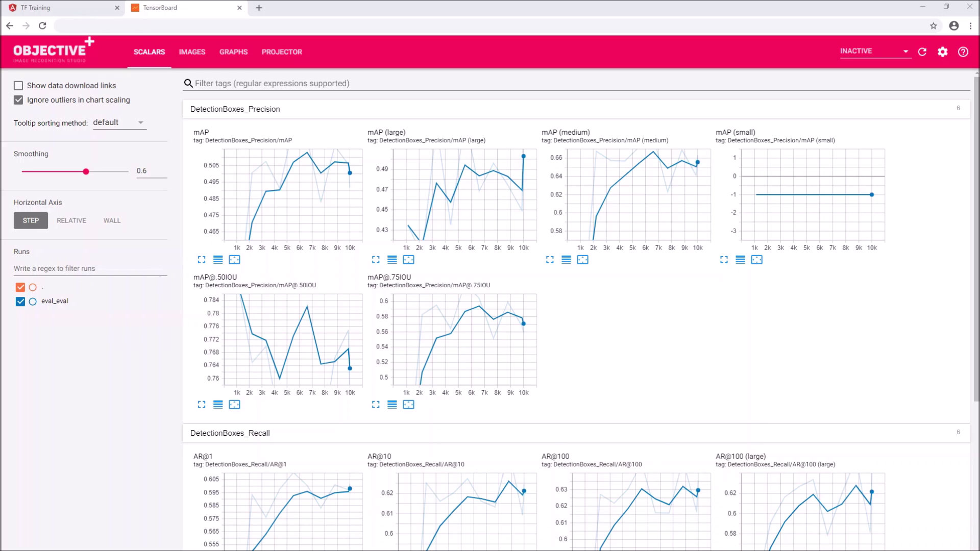The width and height of the screenshot is (980, 551).
Task: Expand the mAP (small) chart
Action: coord(724,260)
